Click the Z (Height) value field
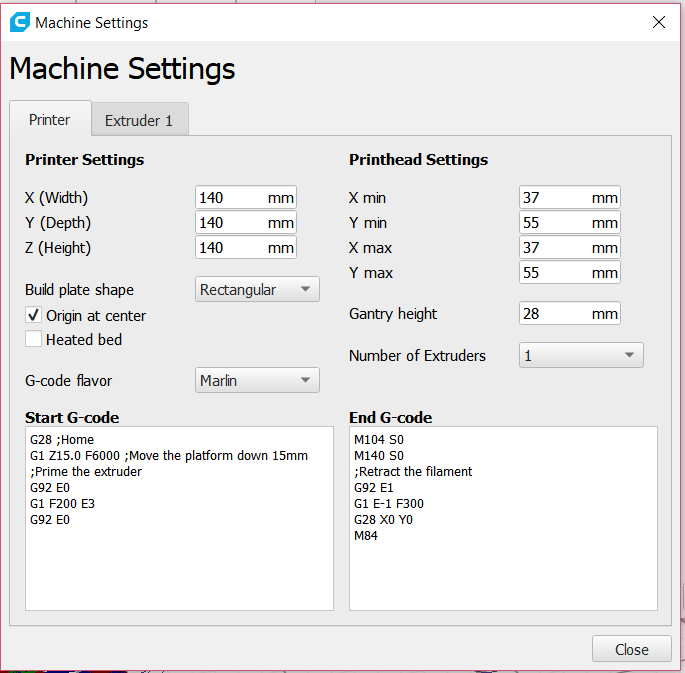 230,248
